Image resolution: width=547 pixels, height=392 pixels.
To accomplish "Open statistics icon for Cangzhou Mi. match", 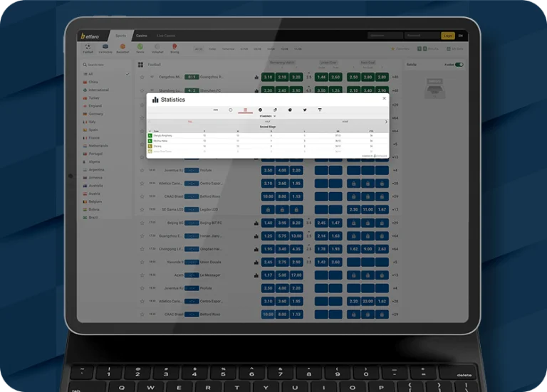I will pyautogui.click(x=256, y=77).
